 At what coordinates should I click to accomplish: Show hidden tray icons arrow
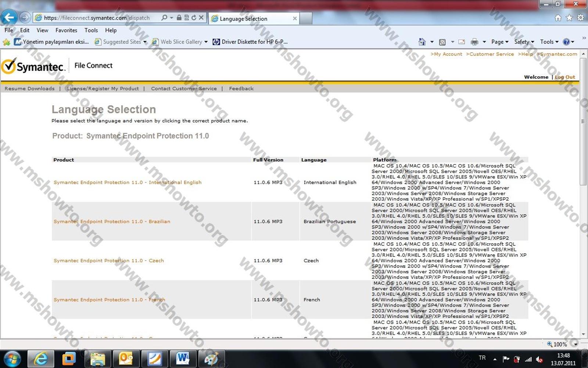click(495, 359)
